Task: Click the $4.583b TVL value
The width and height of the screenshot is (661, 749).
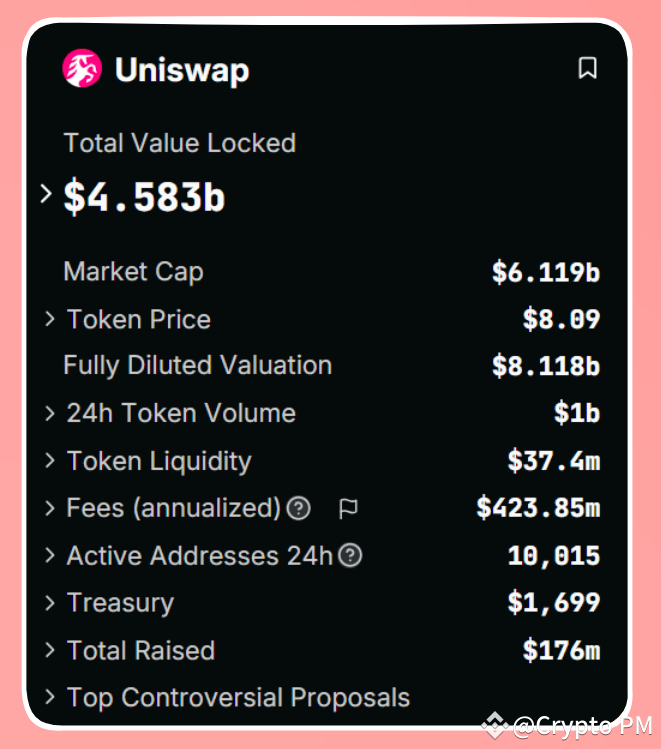Action: 144,196
